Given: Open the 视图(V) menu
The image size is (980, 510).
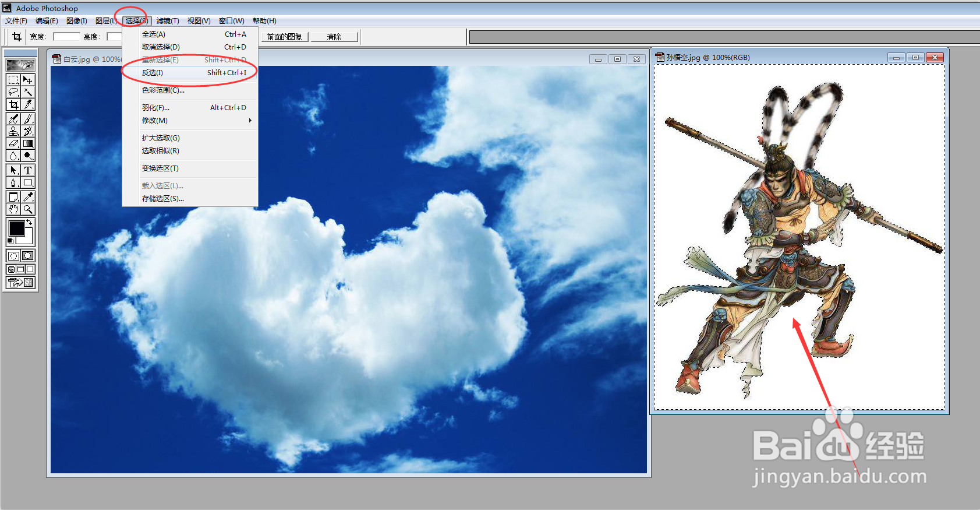Looking at the screenshot, I should point(199,21).
